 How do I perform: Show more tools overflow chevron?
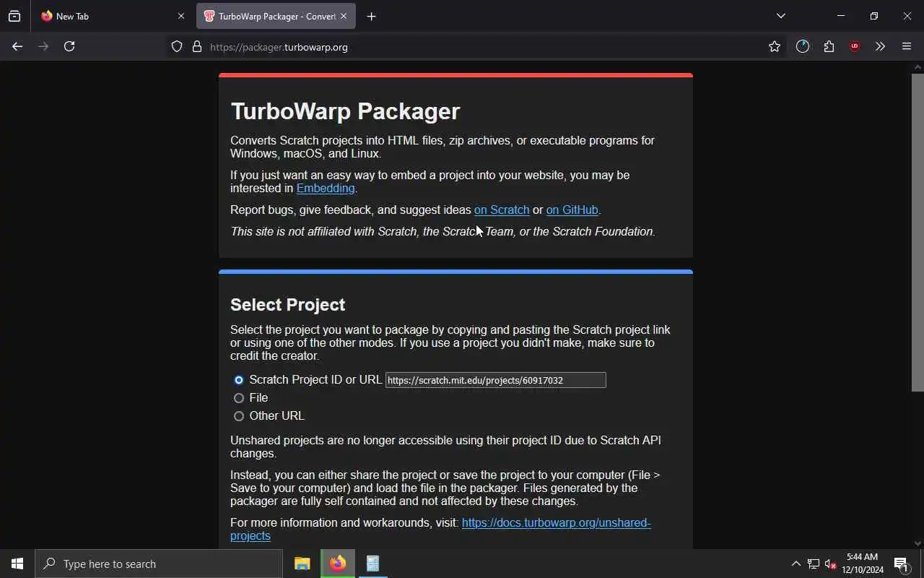coord(880,46)
